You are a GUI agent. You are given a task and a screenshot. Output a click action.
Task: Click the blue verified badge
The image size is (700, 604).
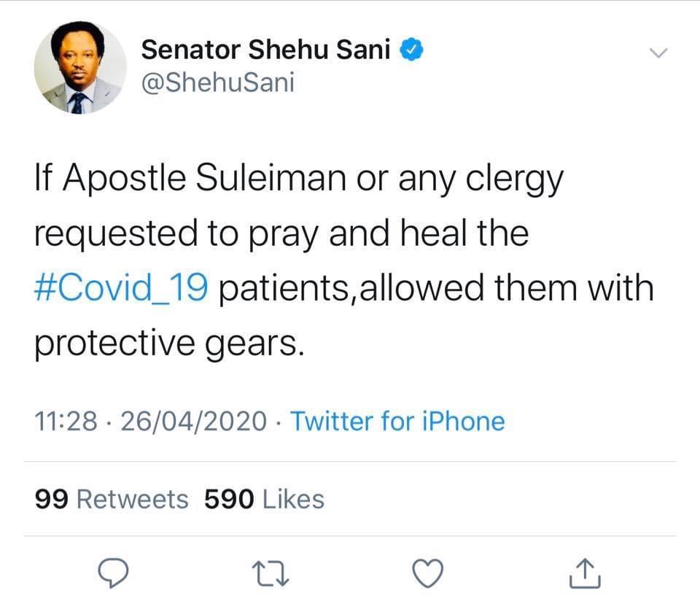[412, 50]
